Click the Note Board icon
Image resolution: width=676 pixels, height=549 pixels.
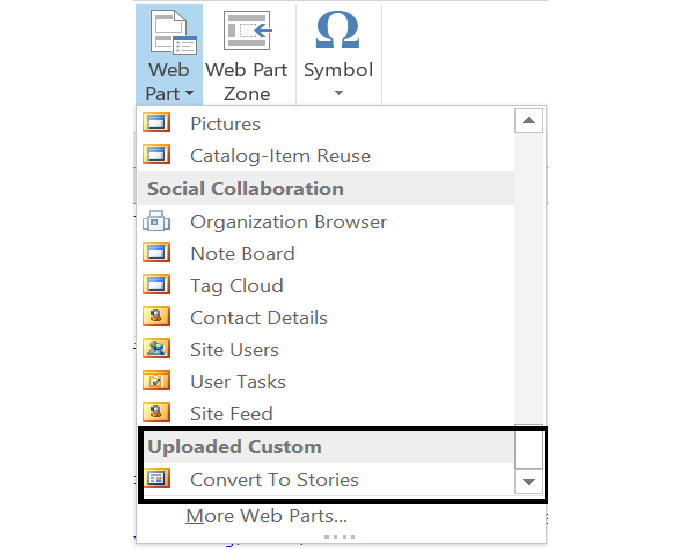coord(156,253)
